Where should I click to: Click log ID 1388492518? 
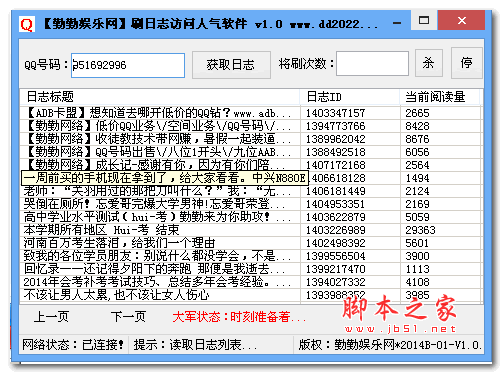point(336,152)
